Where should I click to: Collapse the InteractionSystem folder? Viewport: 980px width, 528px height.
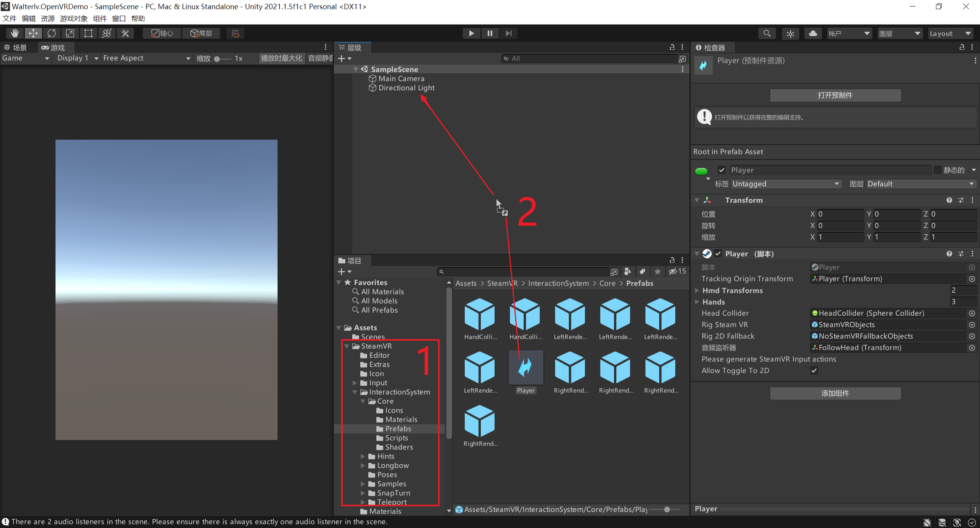pos(355,392)
